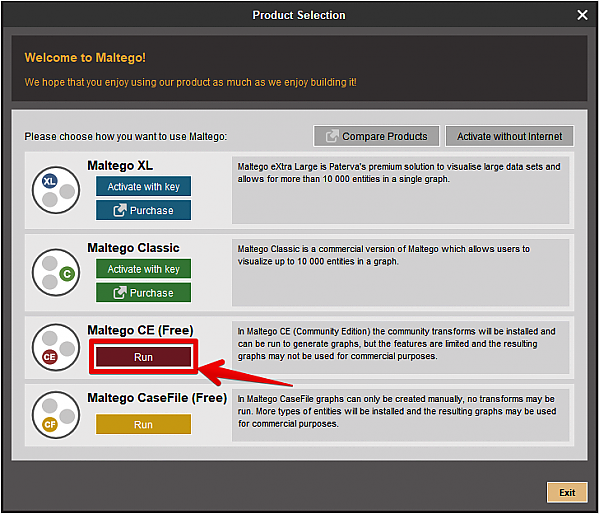
Task: Run Maltego CE (Free)
Action: pos(143,357)
